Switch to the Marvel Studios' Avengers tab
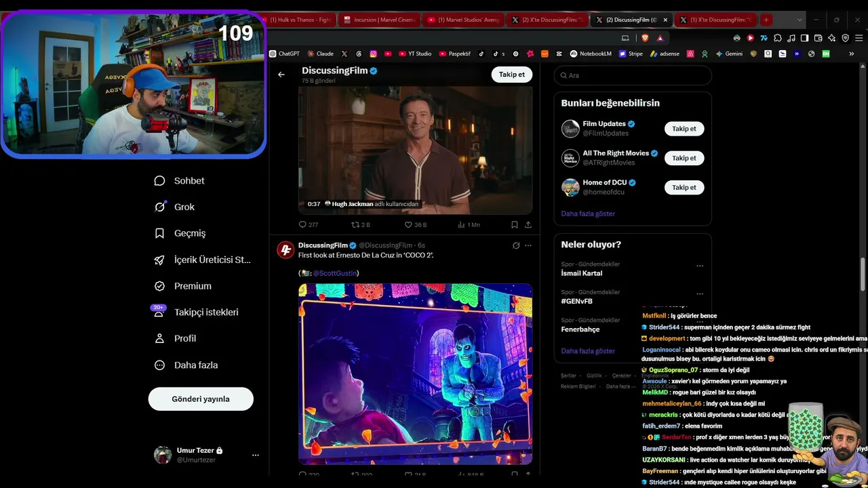 464,20
